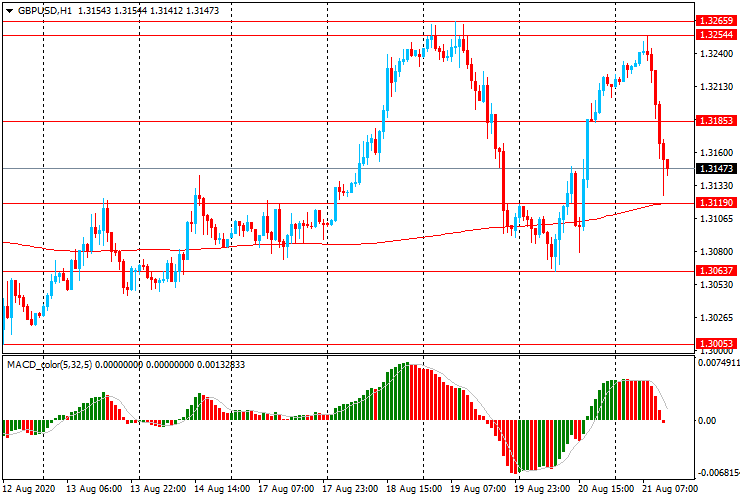Click the current price tag 1.31473
The height and width of the screenshot is (500, 740).
[x=716, y=169]
